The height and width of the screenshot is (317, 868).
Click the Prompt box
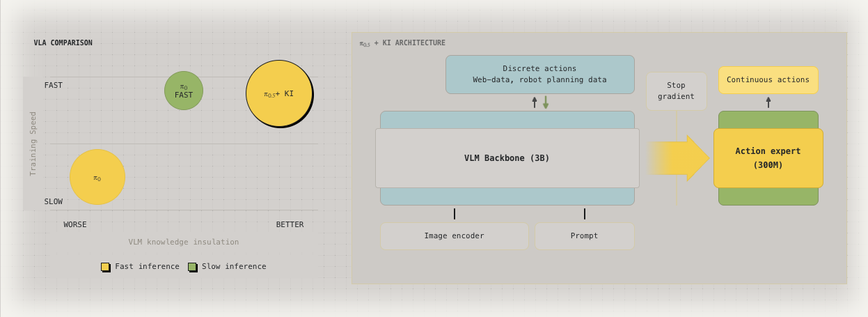tap(584, 236)
